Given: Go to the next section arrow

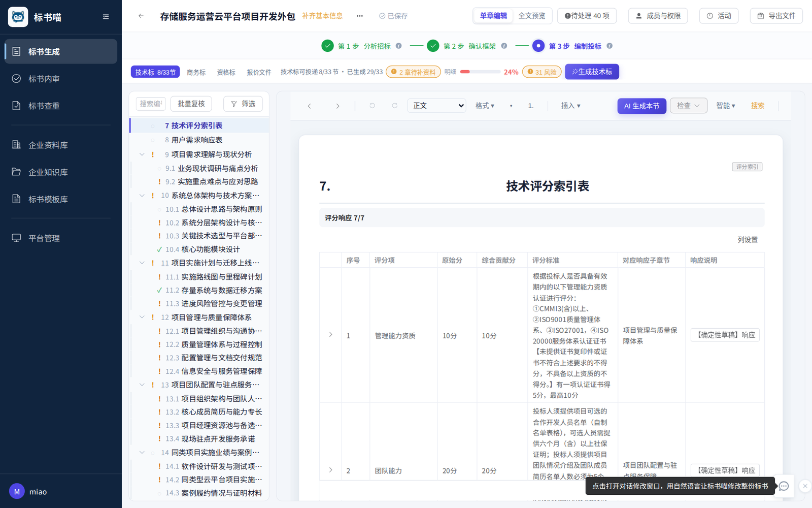Looking at the screenshot, I should click(337, 106).
